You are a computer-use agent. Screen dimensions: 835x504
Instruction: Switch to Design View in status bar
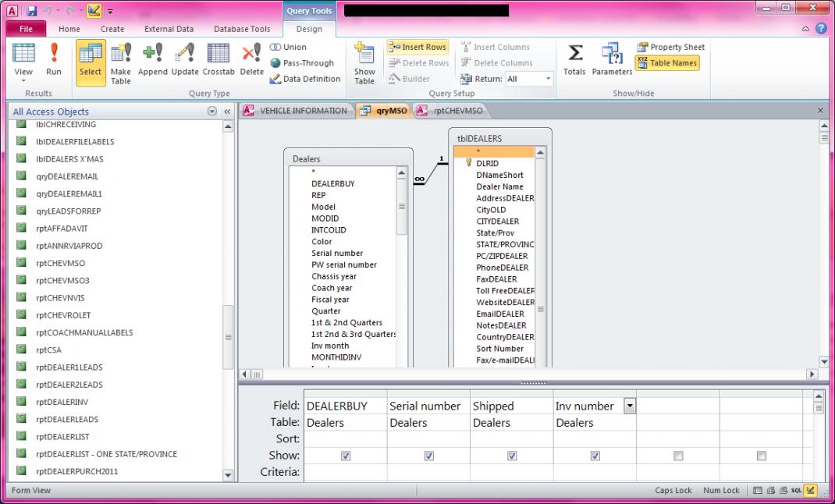809,491
